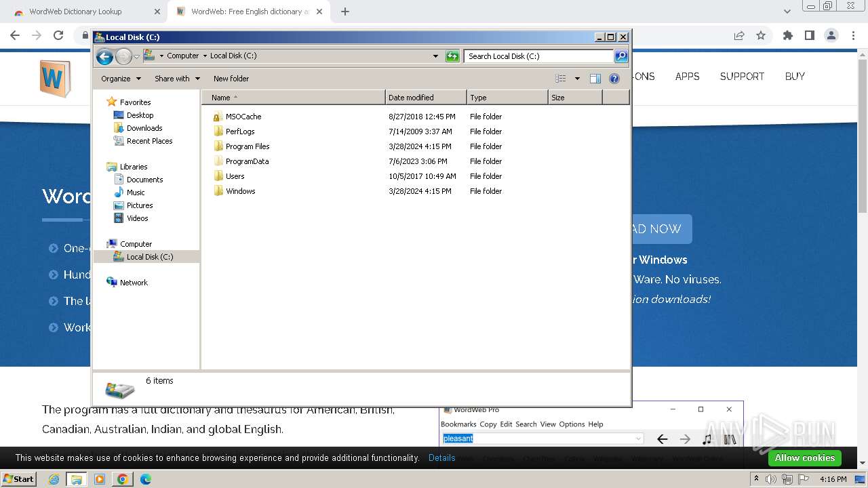Viewport: 868px width, 488px height.
Task: Click Allow cookies button
Action: 805,458
